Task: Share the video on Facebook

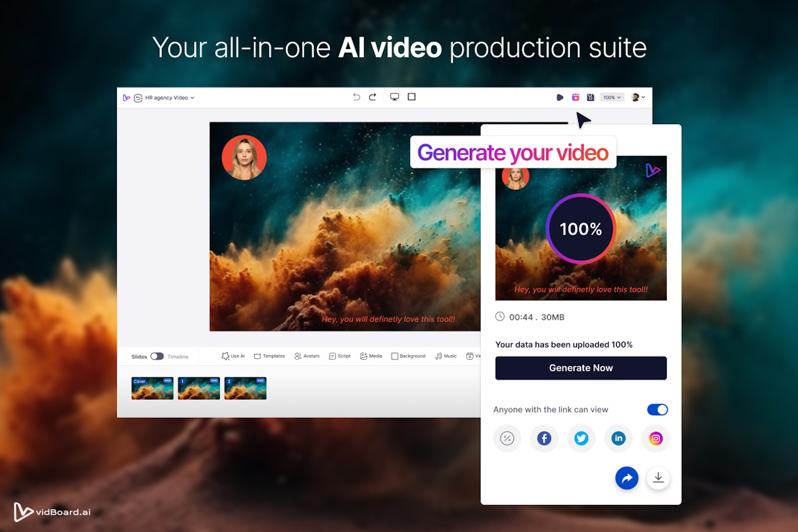Action: pyautogui.click(x=544, y=439)
